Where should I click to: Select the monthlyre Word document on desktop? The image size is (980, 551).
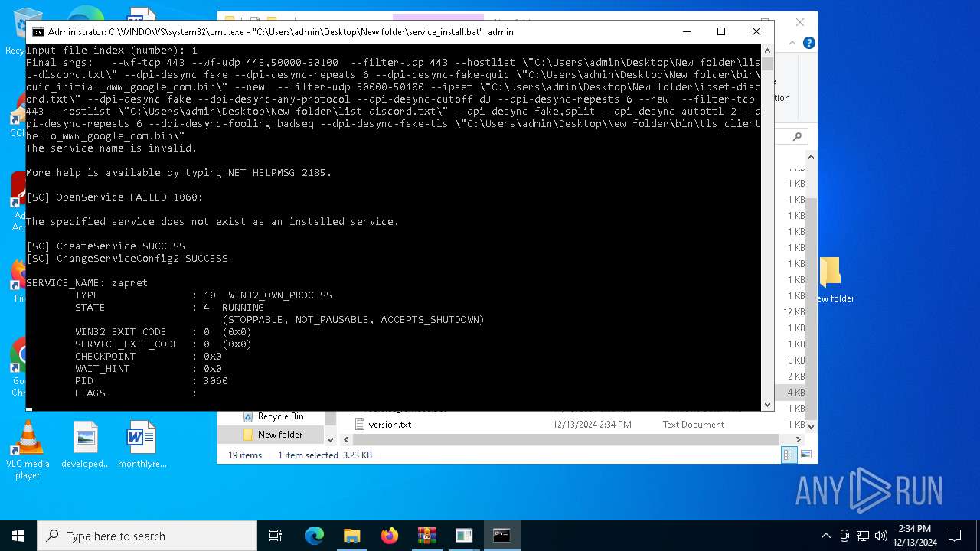pyautogui.click(x=142, y=445)
